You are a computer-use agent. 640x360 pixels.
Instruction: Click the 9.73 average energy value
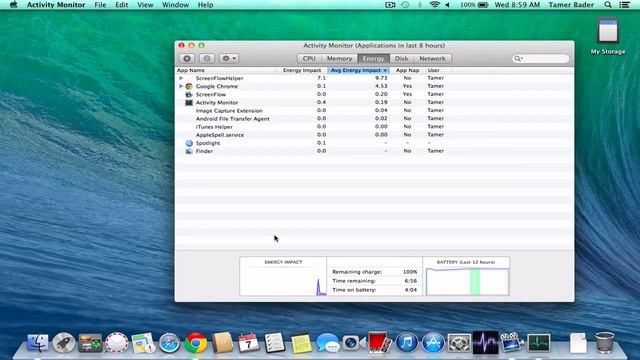(x=381, y=78)
